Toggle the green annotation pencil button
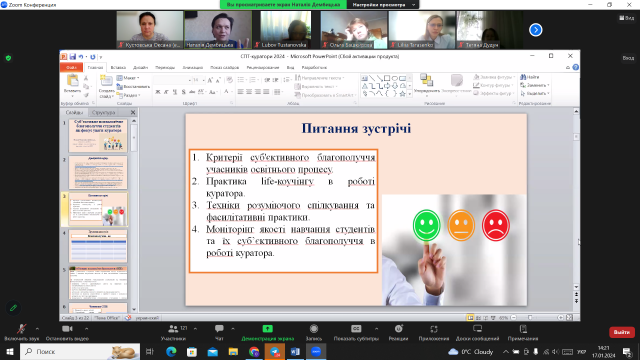 click(x=13, y=308)
